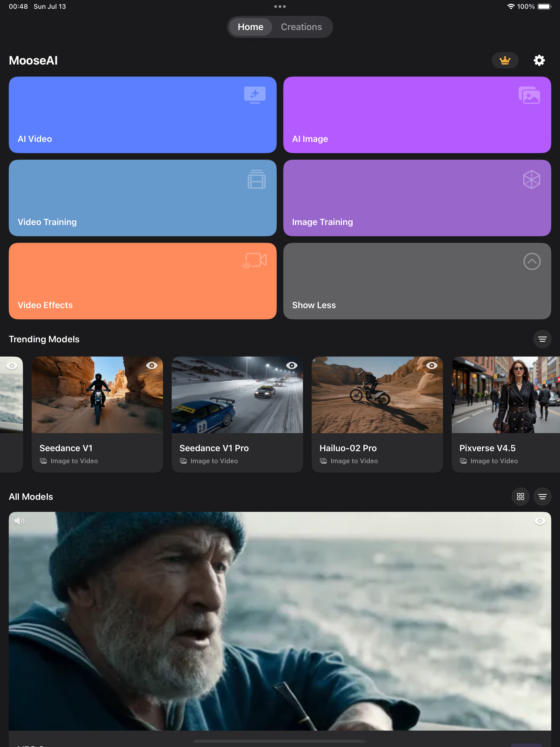Switch to the Creations tab
The image size is (560, 747).
(301, 27)
